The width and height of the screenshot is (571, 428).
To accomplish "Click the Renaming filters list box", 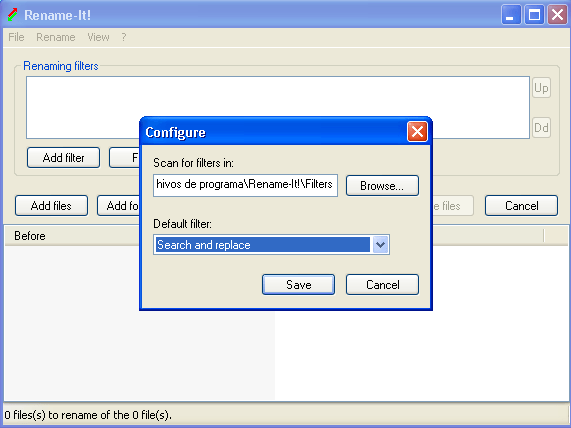I will [277, 107].
